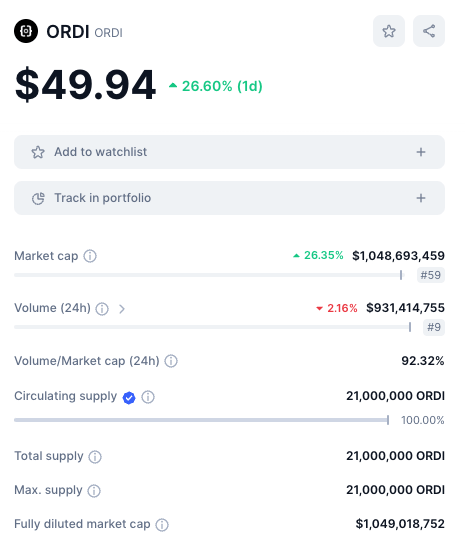Click plus sign on Add to watchlist
The image size is (465, 552).
click(421, 152)
